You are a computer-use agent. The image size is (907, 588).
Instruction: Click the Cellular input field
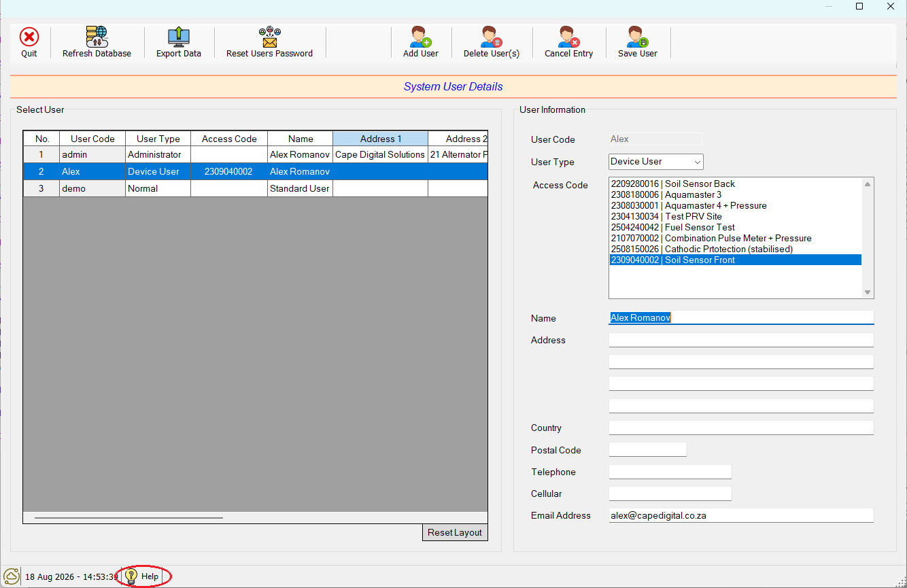tap(670, 494)
